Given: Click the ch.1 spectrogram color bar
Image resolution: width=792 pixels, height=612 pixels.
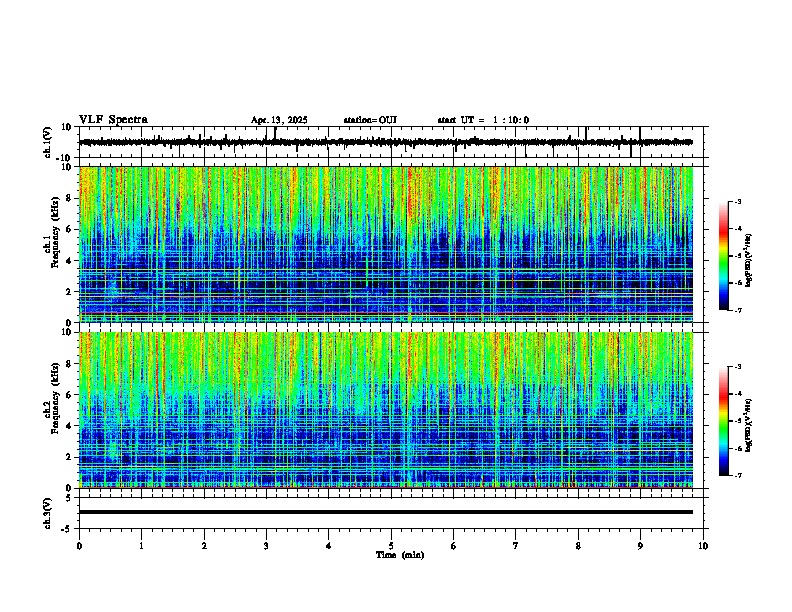Looking at the screenshot, I should 724,256.
